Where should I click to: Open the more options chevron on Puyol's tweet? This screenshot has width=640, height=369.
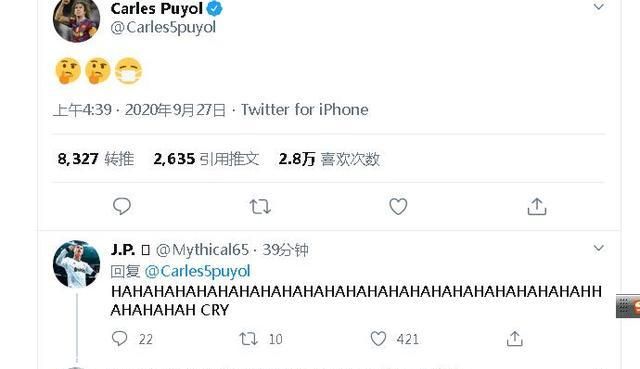point(598,7)
